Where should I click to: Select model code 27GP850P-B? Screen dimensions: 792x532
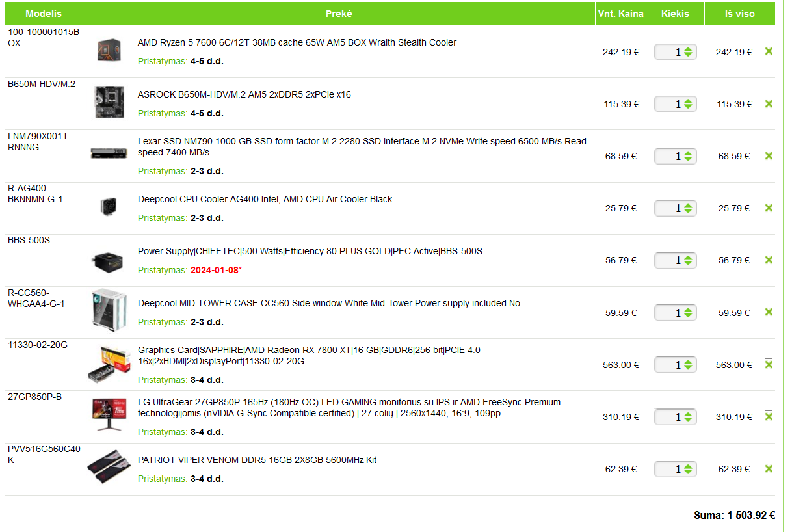[x=35, y=397]
